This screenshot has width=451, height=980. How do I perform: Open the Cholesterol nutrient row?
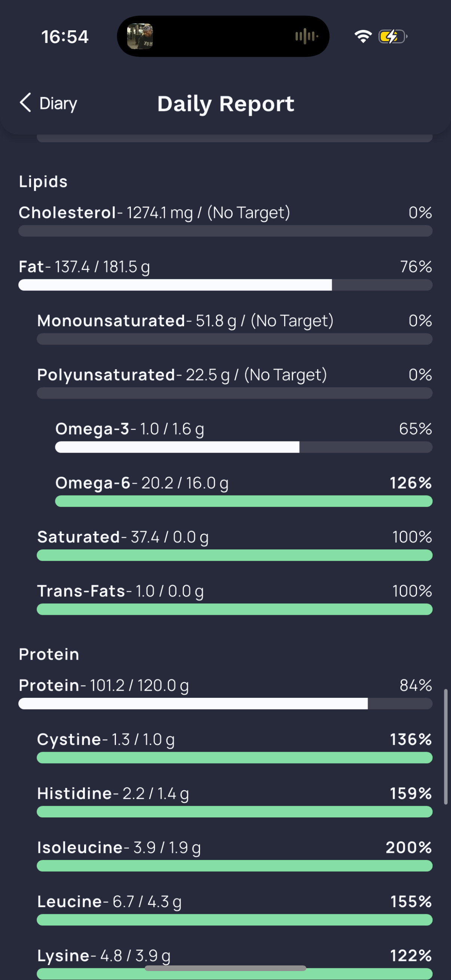tap(225, 221)
